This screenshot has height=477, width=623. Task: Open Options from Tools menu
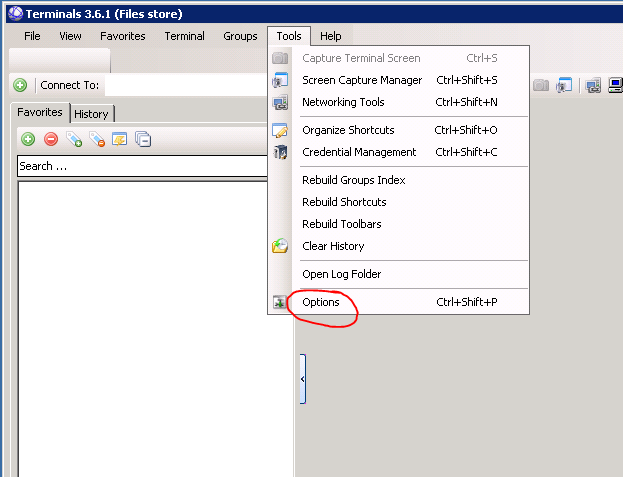tap(399, 302)
